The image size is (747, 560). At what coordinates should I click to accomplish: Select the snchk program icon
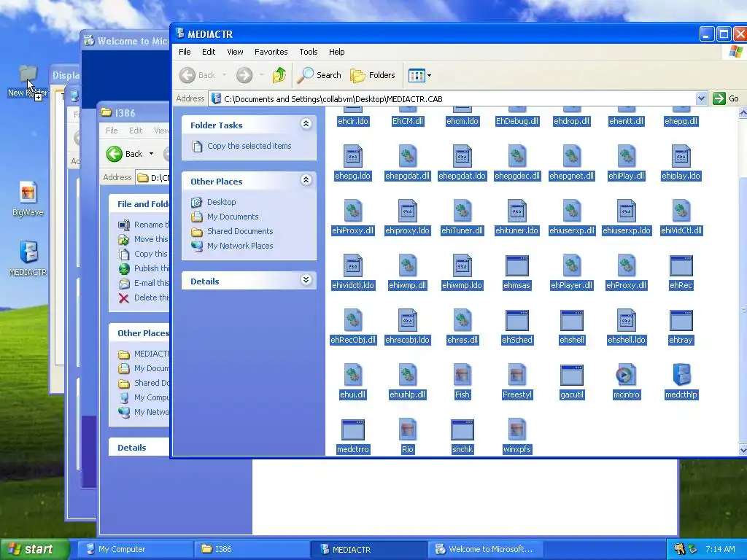462,429
